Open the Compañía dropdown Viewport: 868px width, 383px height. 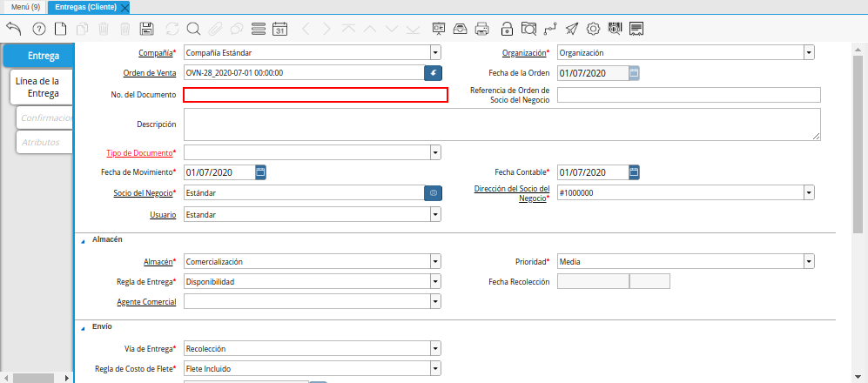pyautogui.click(x=435, y=52)
